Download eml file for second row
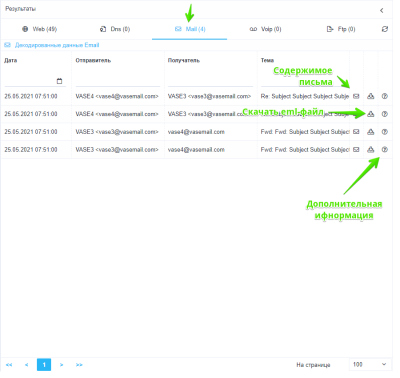 370,114
